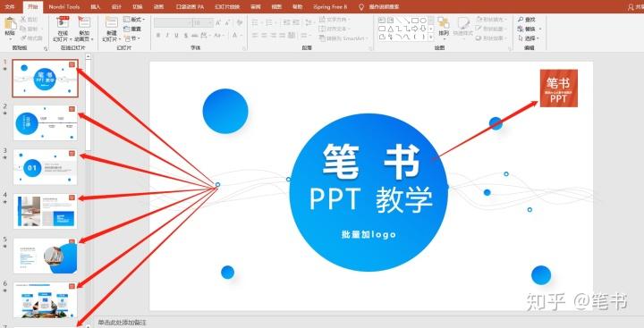644x328 pixels.
Task: Toggle strikethrough abc formatting
Action: click(195, 36)
